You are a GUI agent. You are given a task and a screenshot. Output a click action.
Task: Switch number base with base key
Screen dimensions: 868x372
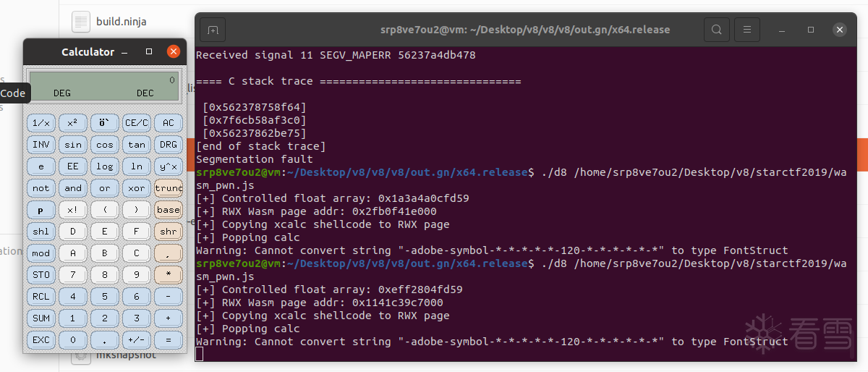[169, 210]
